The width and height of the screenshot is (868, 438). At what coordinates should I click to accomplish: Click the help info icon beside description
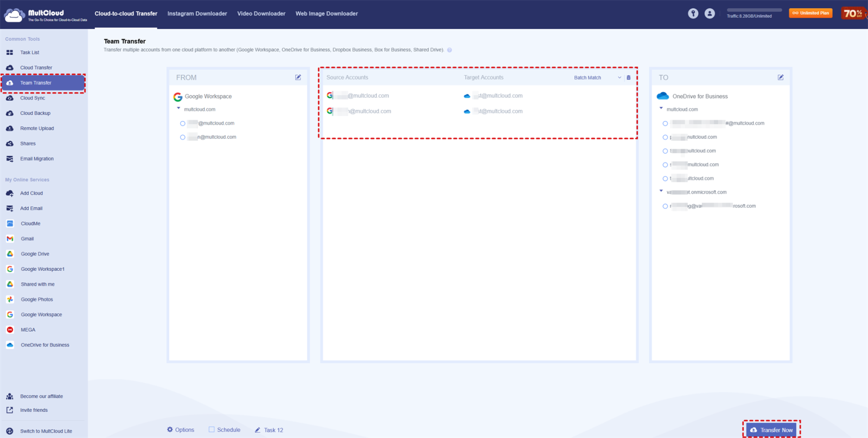click(x=449, y=50)
